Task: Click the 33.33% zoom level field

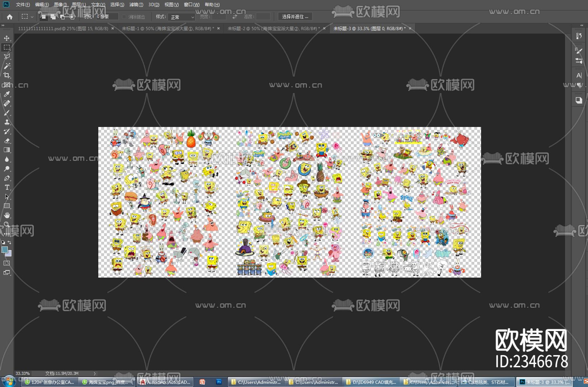Action: [x=23, y=373]
